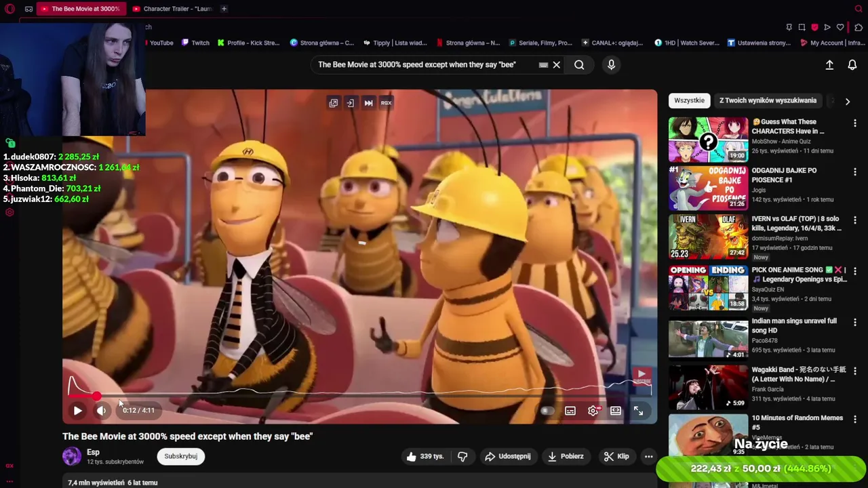The width and height of the screenshot is (868, 488).
Task: Click the RGX overlay button on video
Action: (386, 103)
